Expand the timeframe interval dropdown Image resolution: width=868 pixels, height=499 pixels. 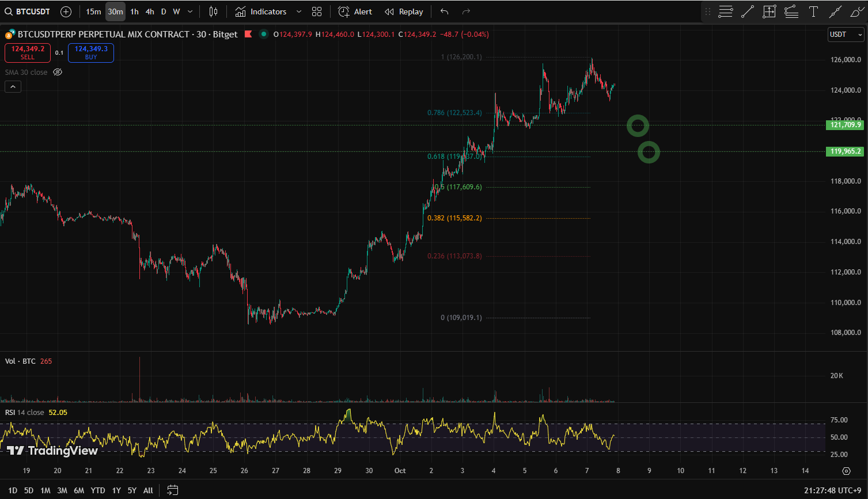[191, 12]
